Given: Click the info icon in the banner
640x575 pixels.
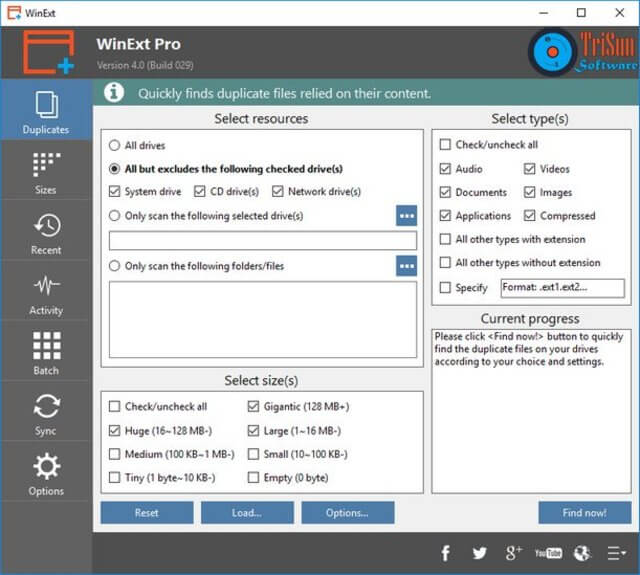Looking at the screenshot, I should [114, 92].
